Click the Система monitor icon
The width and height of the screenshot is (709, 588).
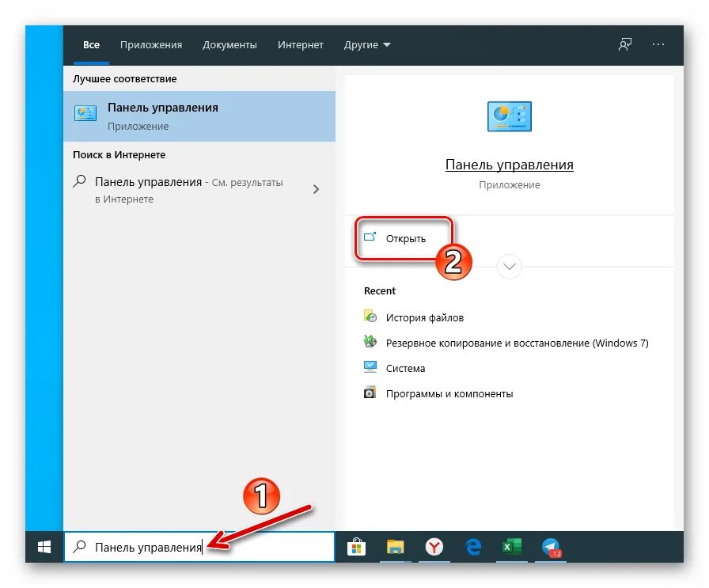370,367
